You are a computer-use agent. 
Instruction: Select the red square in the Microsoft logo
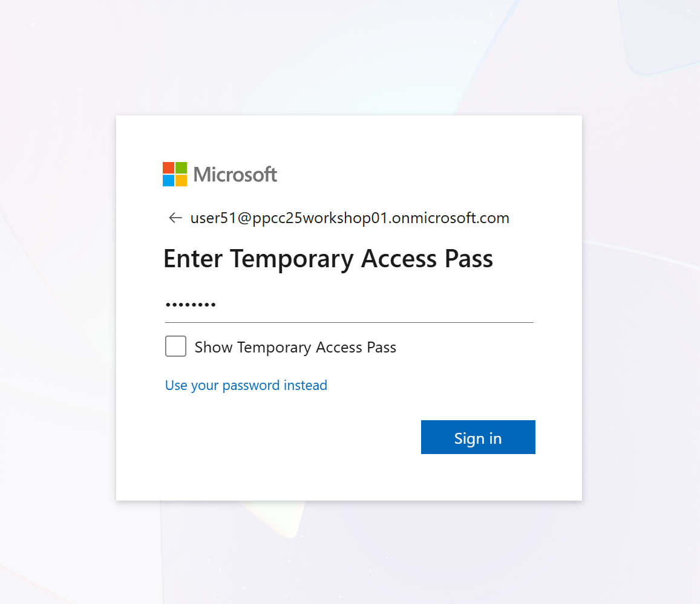(168, 167)
